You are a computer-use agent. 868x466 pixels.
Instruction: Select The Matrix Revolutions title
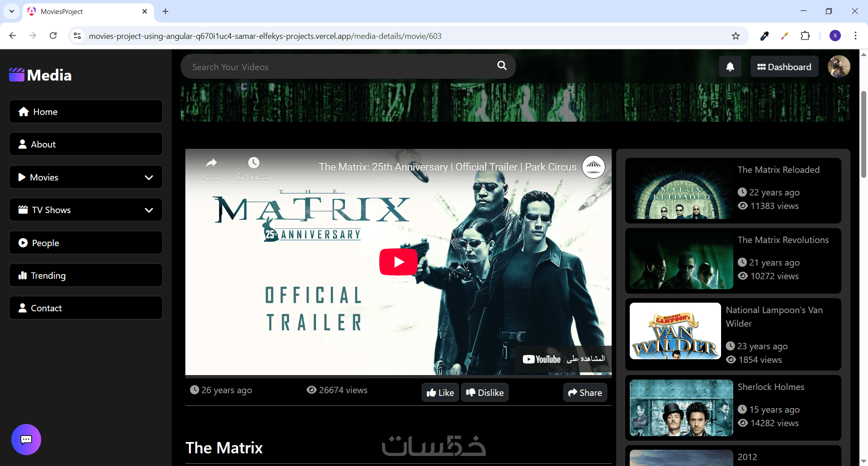tap(783, 240)
